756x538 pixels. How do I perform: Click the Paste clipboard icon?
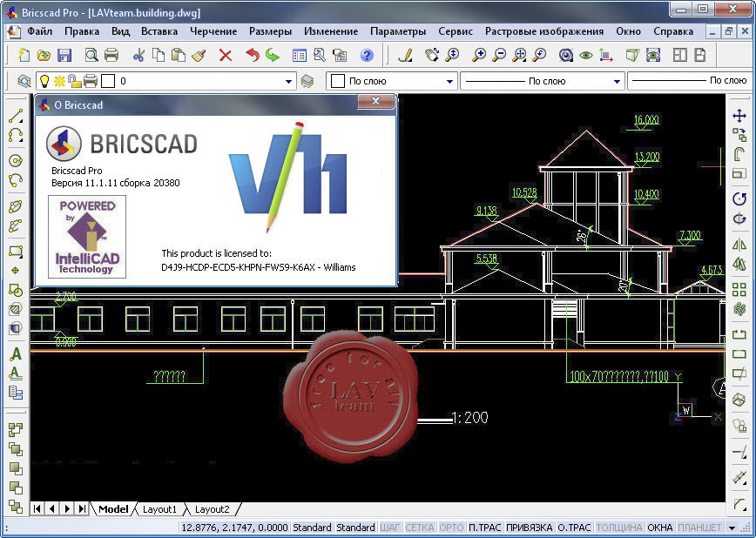click(179, 55)
